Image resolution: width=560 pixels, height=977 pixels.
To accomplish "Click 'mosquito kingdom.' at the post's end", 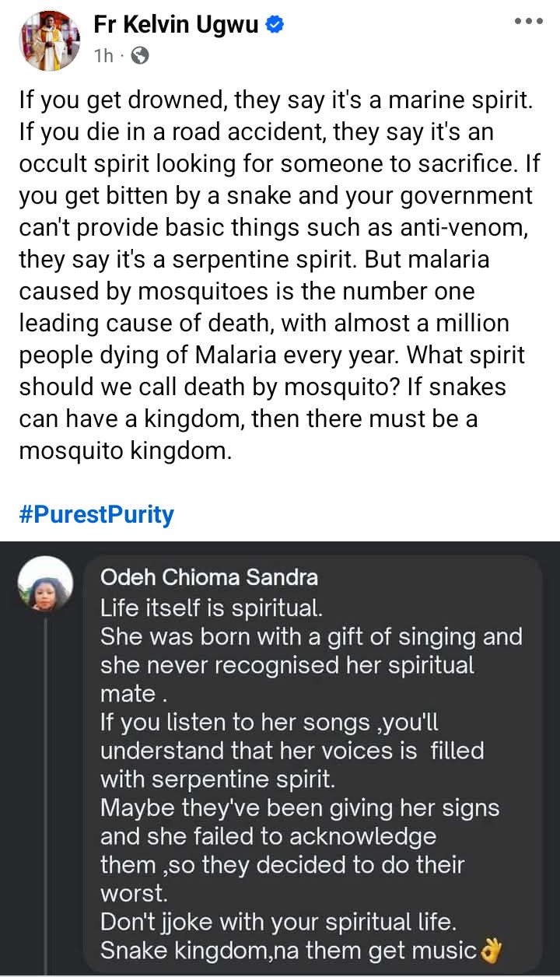I will coord(125,451).
